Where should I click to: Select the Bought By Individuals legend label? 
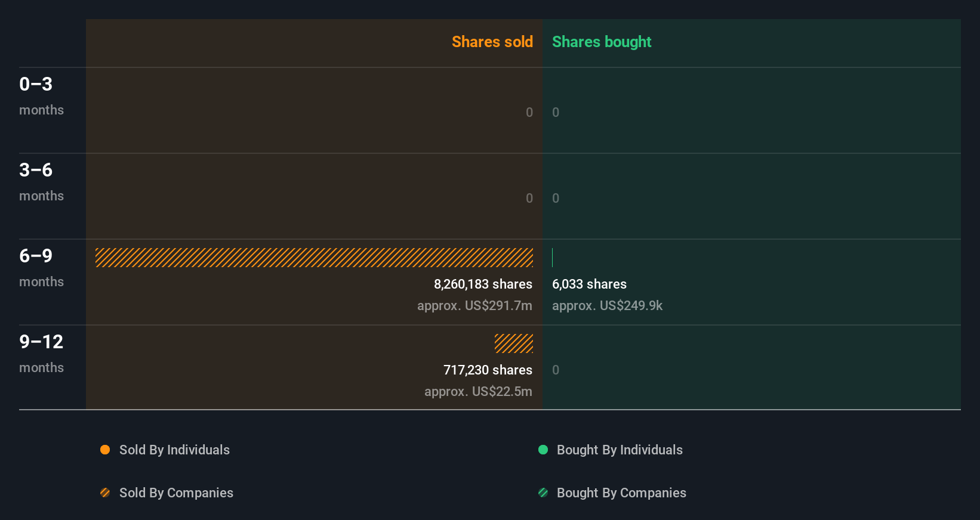[x=620, y=450]
